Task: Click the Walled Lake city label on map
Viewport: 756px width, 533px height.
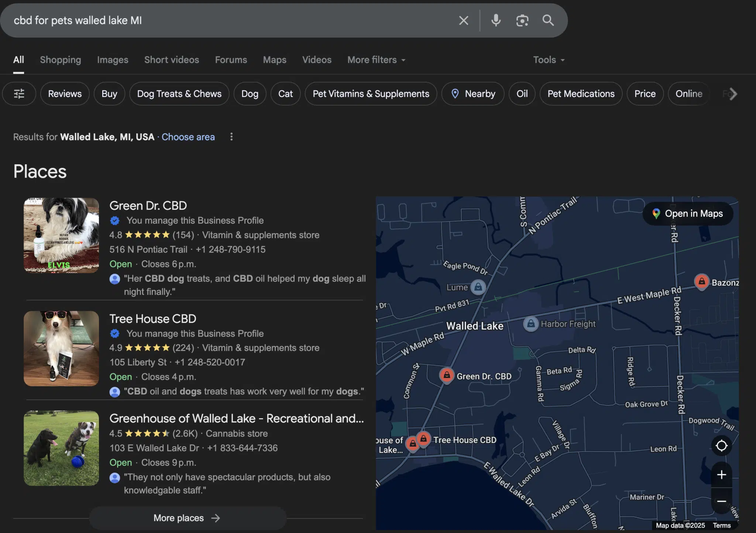Action: 475,326
